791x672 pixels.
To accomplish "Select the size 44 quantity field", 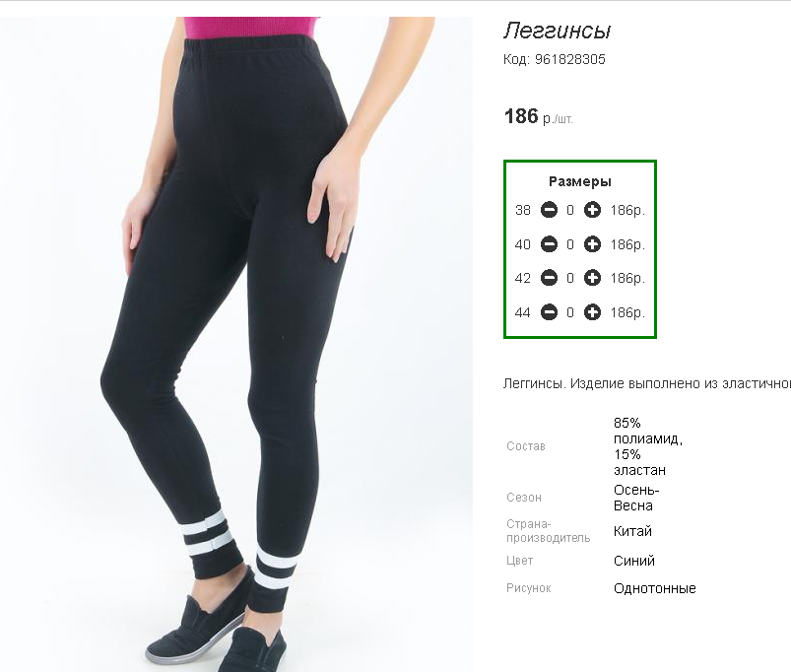I will (570, 312).
